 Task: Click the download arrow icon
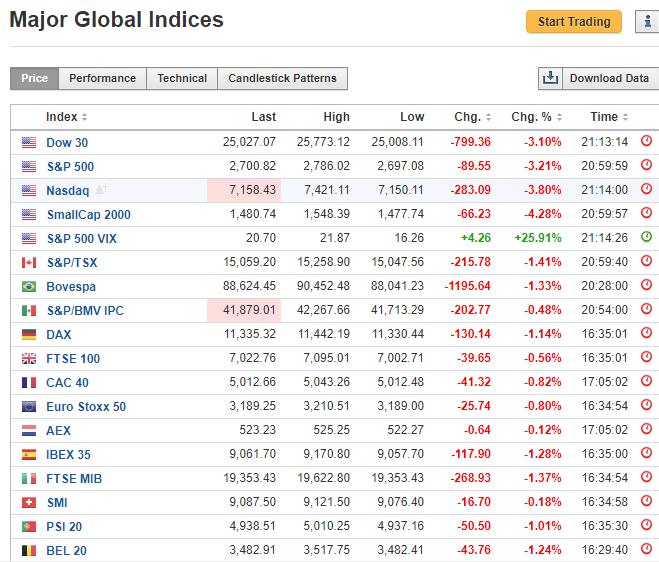(x=550, y=78)
